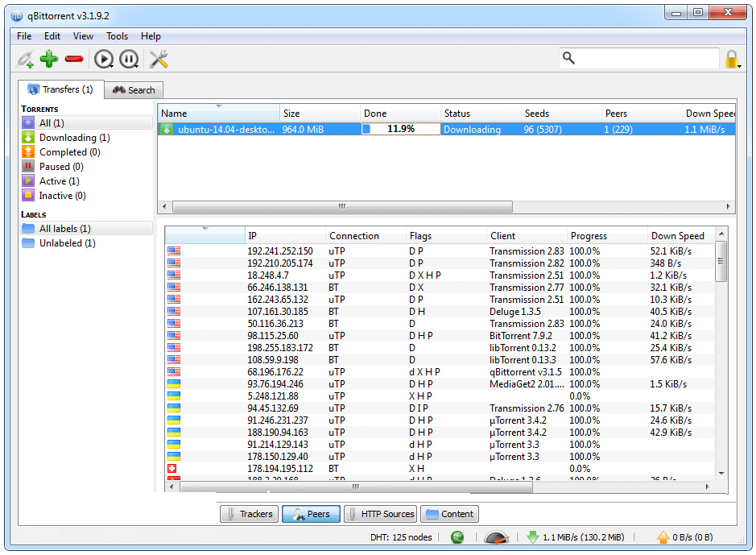The image size is (756, 555).
Task: Click the peers list vertical scrollbar thumb
Action: 721,261
